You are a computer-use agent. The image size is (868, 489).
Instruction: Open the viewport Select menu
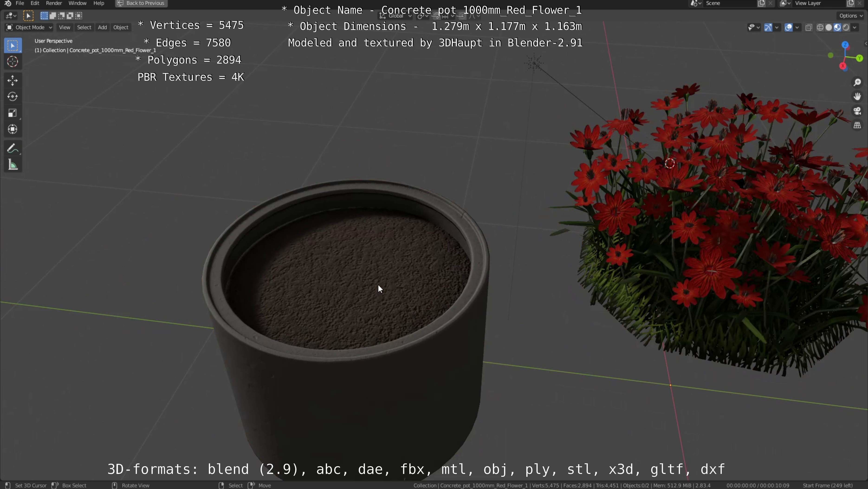tap(84, 27)
